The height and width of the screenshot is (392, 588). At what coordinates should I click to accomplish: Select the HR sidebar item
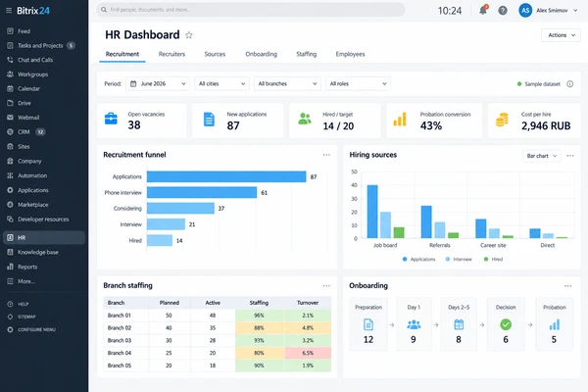coord(44,237)
